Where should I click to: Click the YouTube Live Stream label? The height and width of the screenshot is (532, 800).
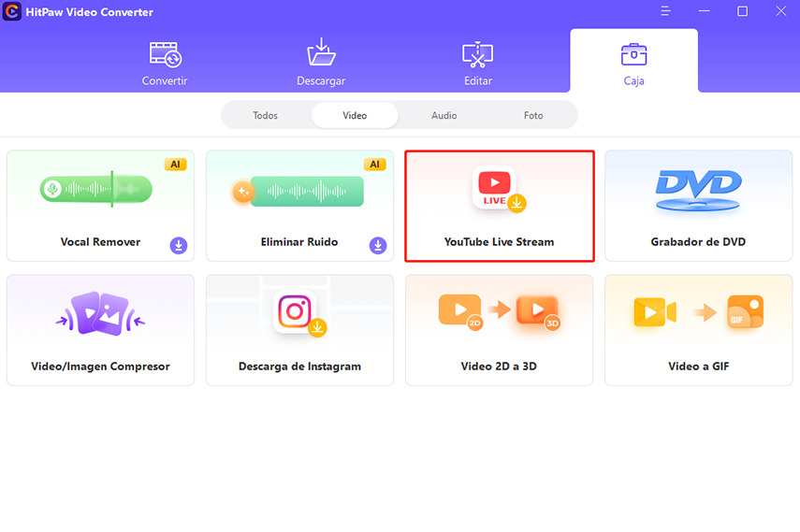pos(499,242)
